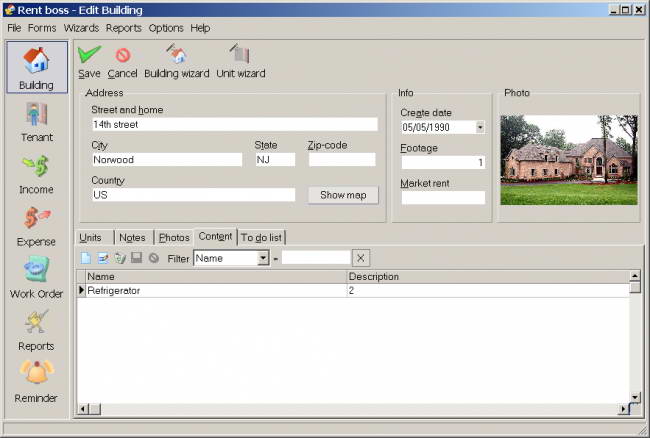Click the Country field containing US
The image size is (650, 438).
pyautogui.click(x=194, y=195)
